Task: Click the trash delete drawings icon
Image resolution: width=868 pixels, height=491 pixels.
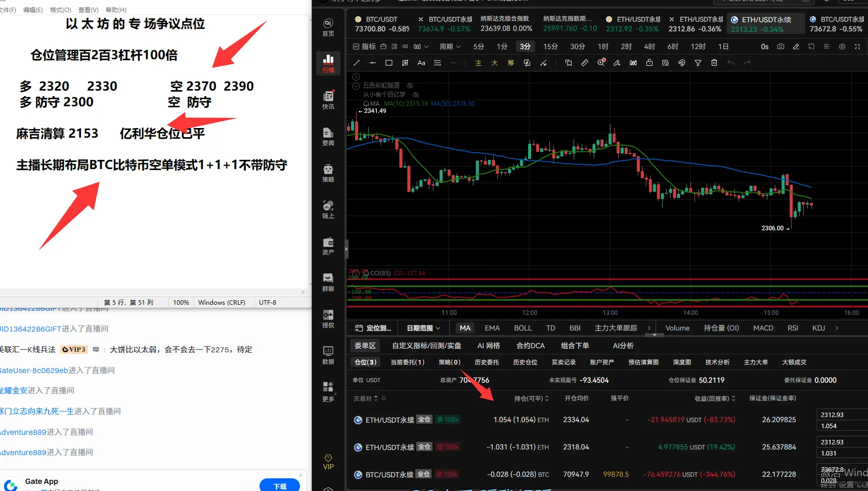Action: click(714, 63)
